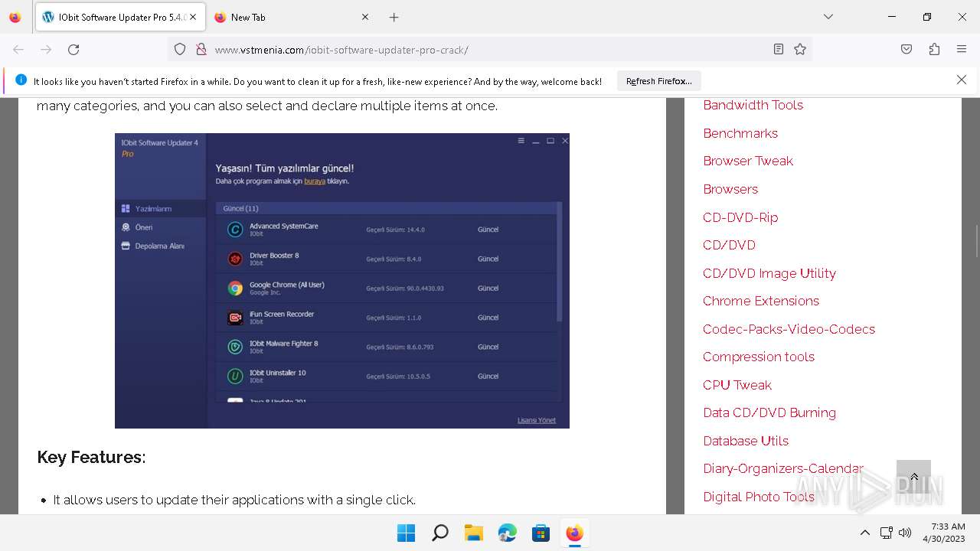Screen dimensions: 980x551
Task: Open a new tab with plus button
Action: click(394, 17)
